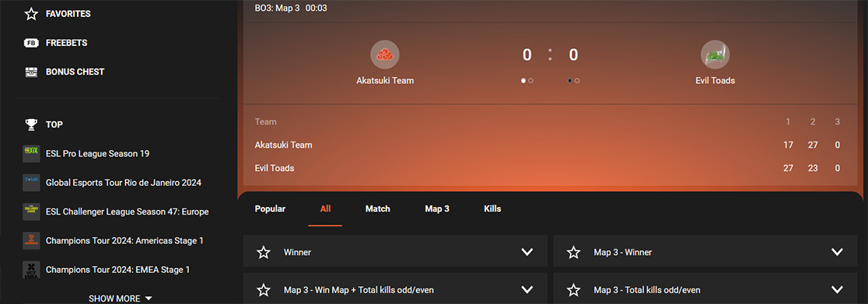The width and height of the screenshot is (868, 304).
Task: Expand Map 3 - Win Map + Total kills odd/even
Action: pos(527,289)
